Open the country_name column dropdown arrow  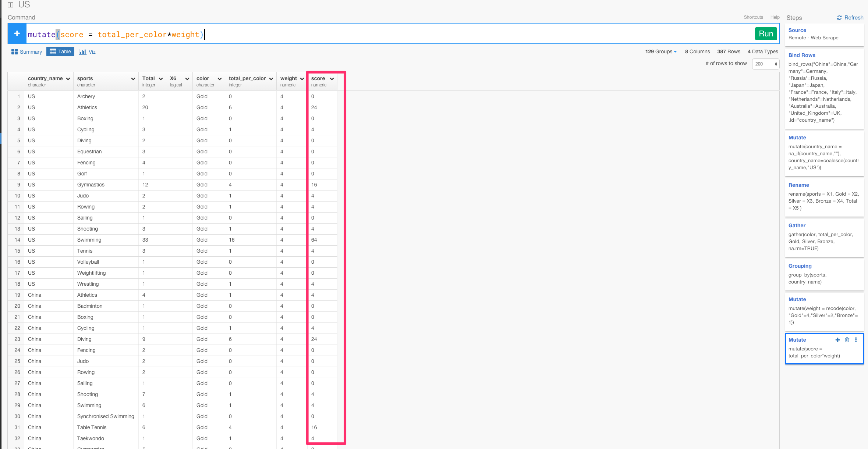[68, 79]
